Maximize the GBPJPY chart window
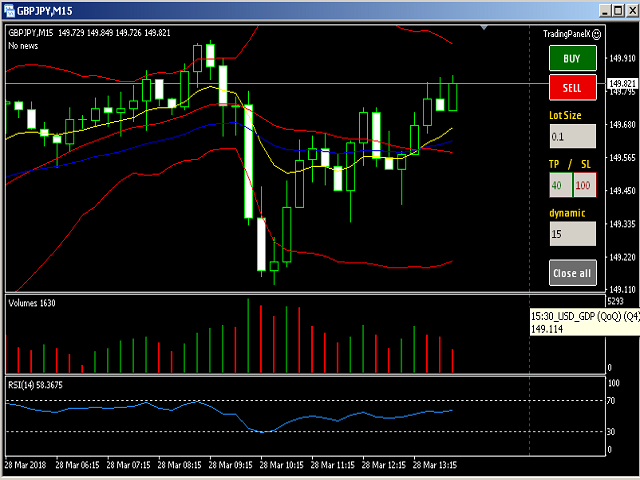This screenshot has height=480, width=640. (x=606, y=10)
